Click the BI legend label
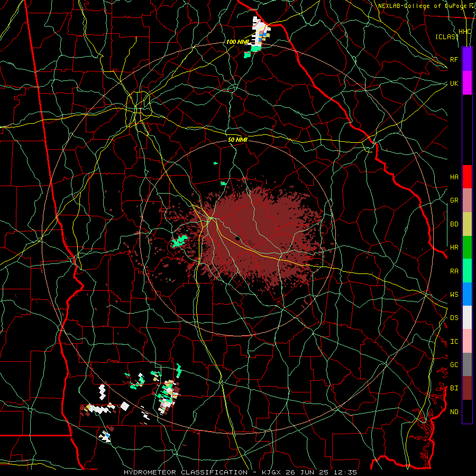This screenshot has width=476, height=476. click(454, 388)
